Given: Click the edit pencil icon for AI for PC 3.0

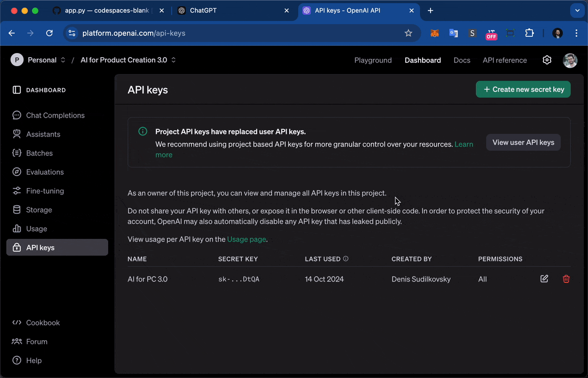Looking at the screenshot, I should coord(544,279).
